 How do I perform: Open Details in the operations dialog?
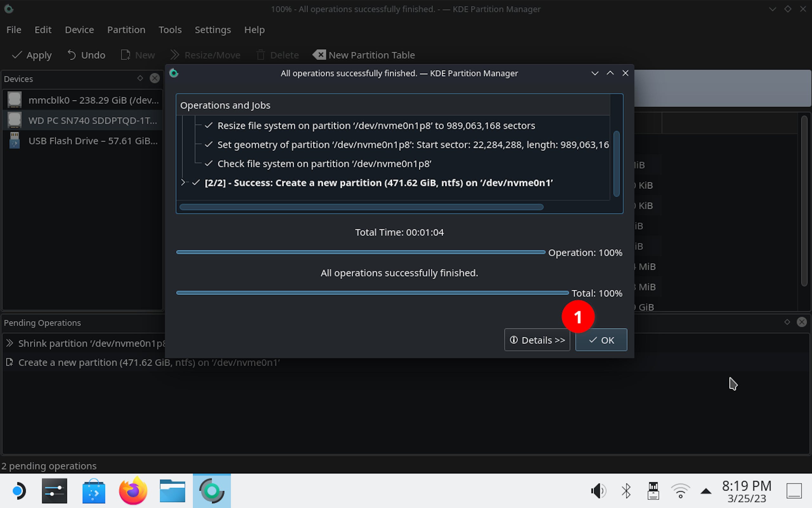coord(537,340)
